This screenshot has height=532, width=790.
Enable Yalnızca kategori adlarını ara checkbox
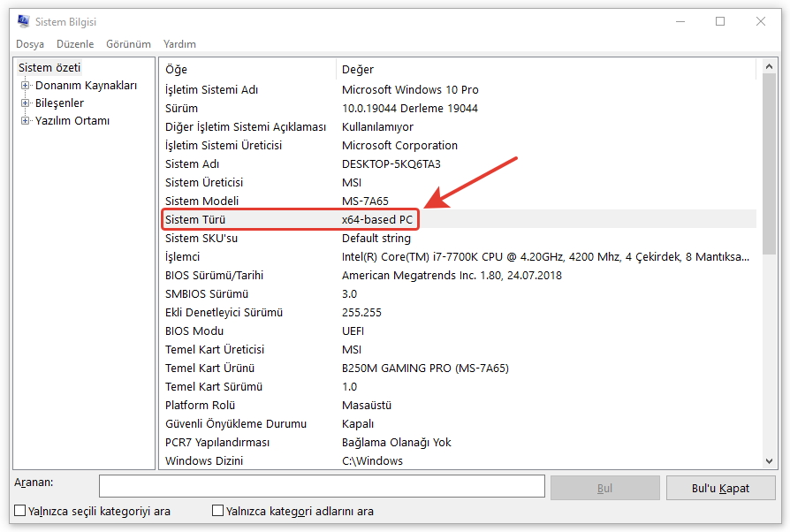218,511
